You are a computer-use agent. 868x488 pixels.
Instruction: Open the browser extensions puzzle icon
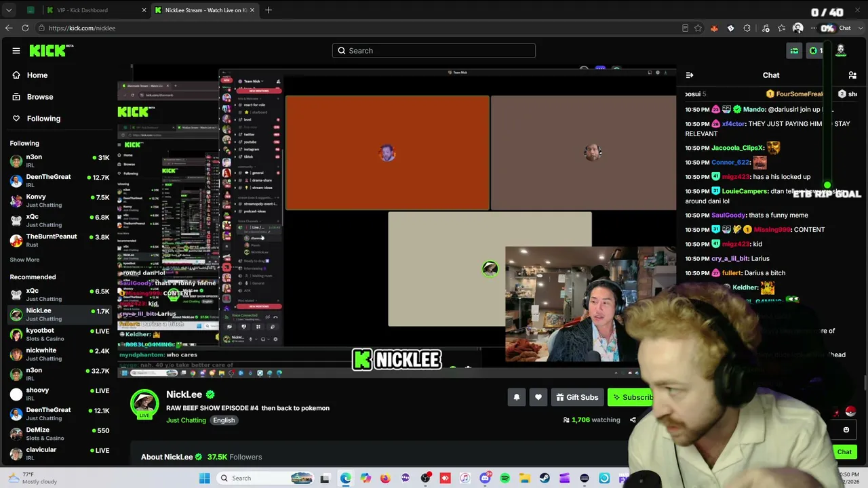tap(747, 28)
